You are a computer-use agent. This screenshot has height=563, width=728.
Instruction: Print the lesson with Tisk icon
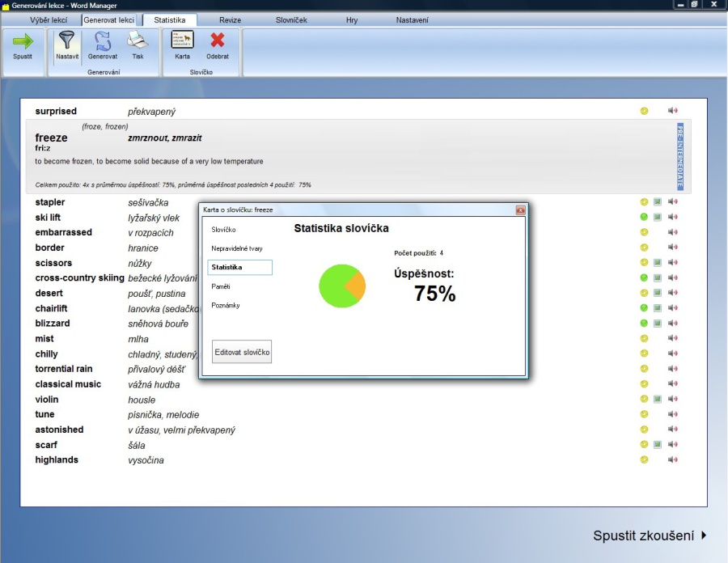pos(138,41)
